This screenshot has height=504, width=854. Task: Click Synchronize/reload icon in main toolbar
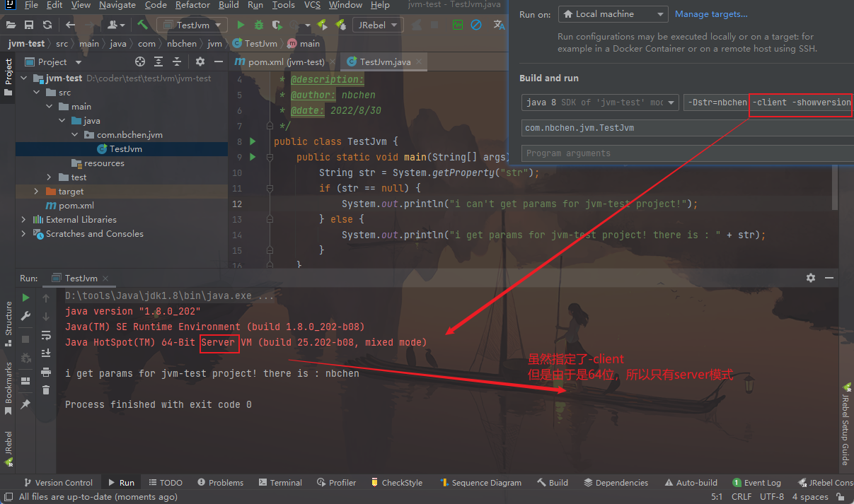tap(47, 25)
